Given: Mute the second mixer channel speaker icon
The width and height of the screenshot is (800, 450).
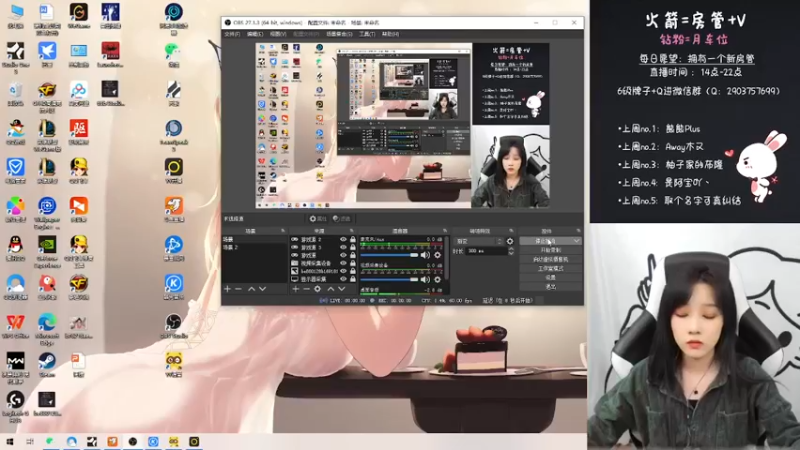Looking at the screenshot, I should tap(425, 279).
